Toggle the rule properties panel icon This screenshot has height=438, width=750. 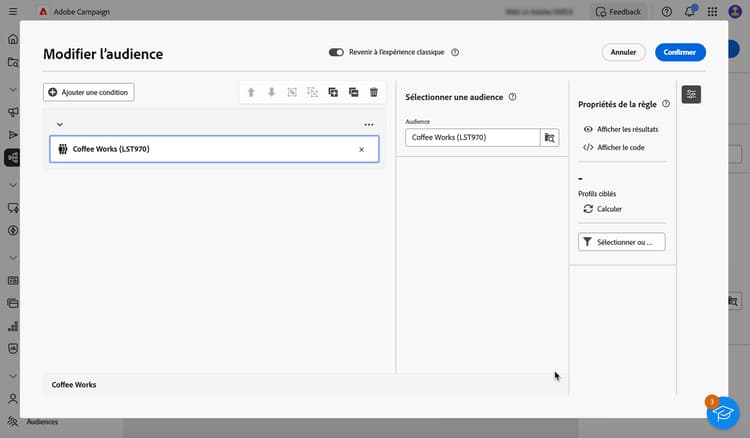[691, 95]
